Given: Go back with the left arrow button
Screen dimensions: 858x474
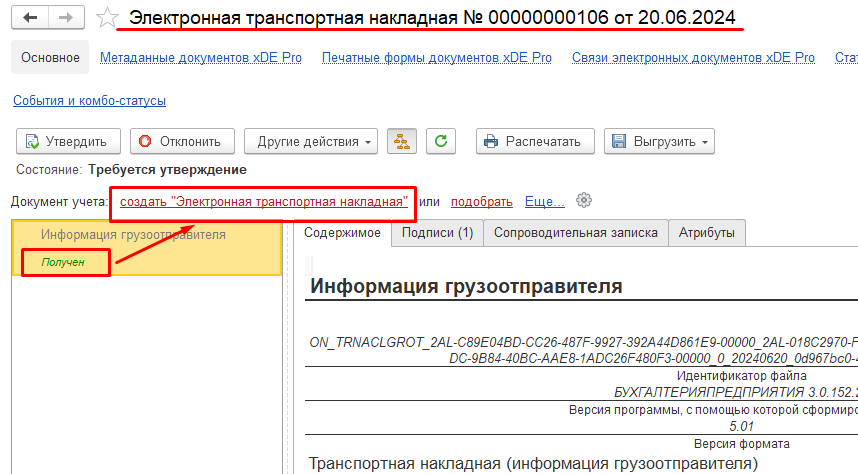Looking at the screenshot, I should coord(30,18).
